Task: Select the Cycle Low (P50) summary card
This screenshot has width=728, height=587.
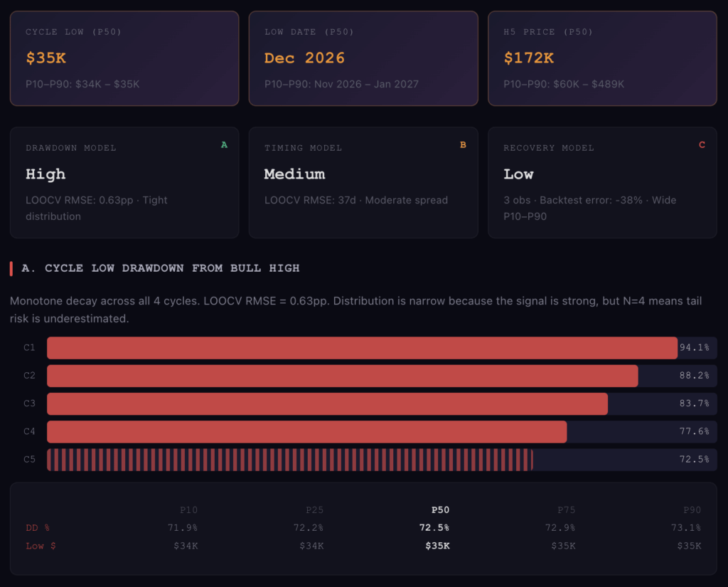Action: pos(124,58)
